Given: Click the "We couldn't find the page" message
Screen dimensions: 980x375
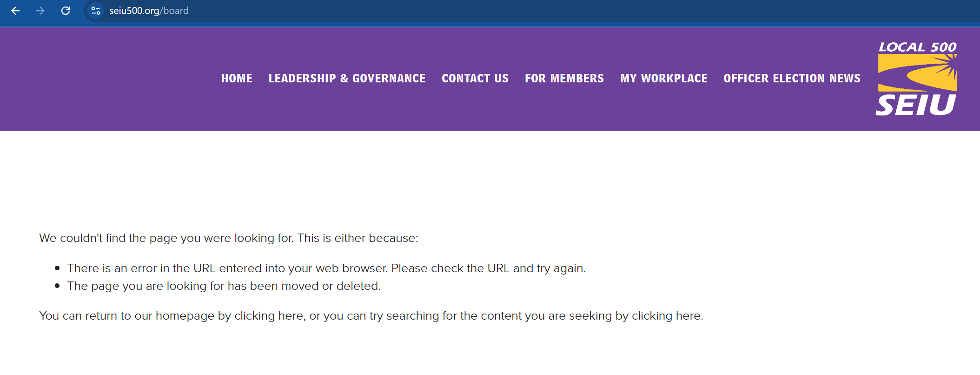Looking at the screenshot, I should 228,238.
